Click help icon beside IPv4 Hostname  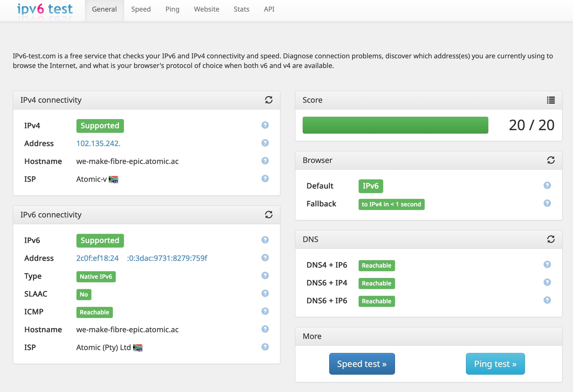coord(265,161)
